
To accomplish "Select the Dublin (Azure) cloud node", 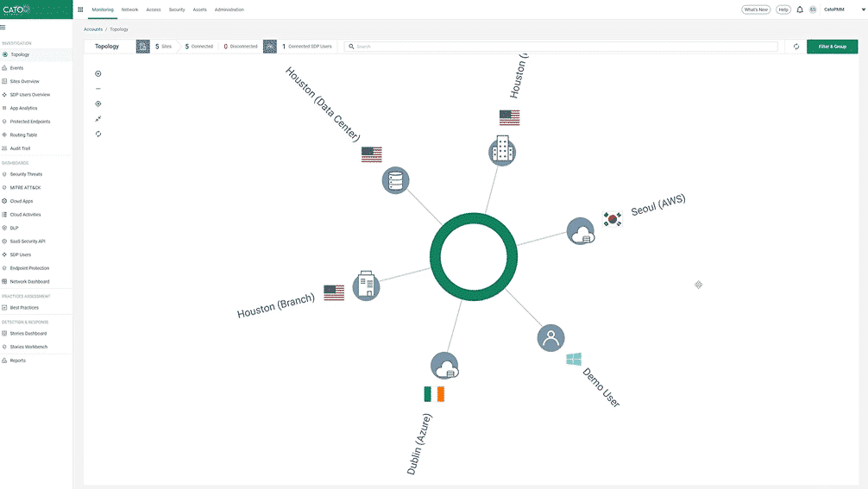I will point(444,366).
